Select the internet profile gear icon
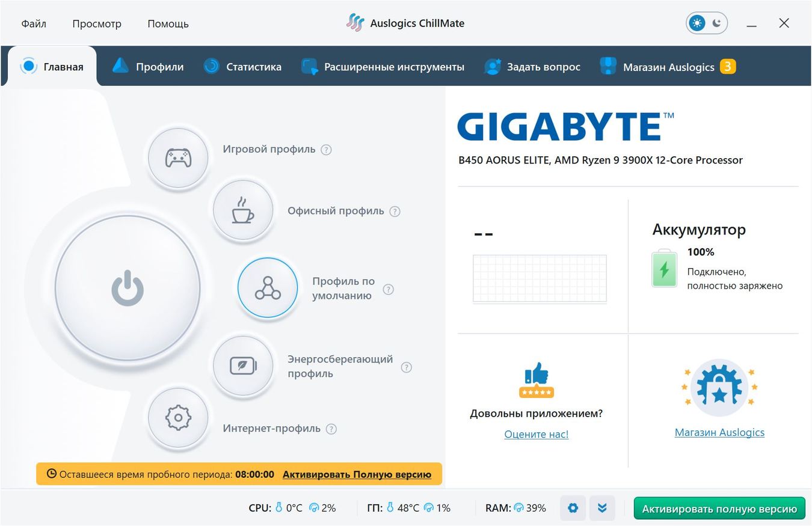Screen dimensions: 812x526 pos(178,417)
